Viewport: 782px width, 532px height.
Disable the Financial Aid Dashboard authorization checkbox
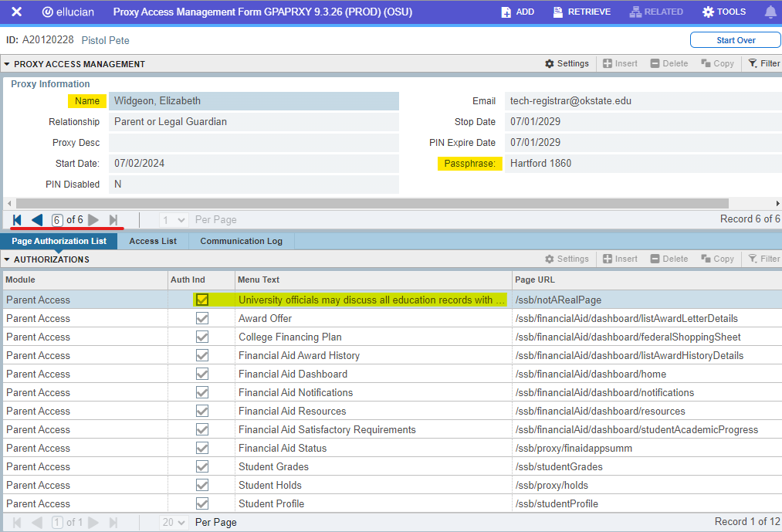[x=201, y=374]
